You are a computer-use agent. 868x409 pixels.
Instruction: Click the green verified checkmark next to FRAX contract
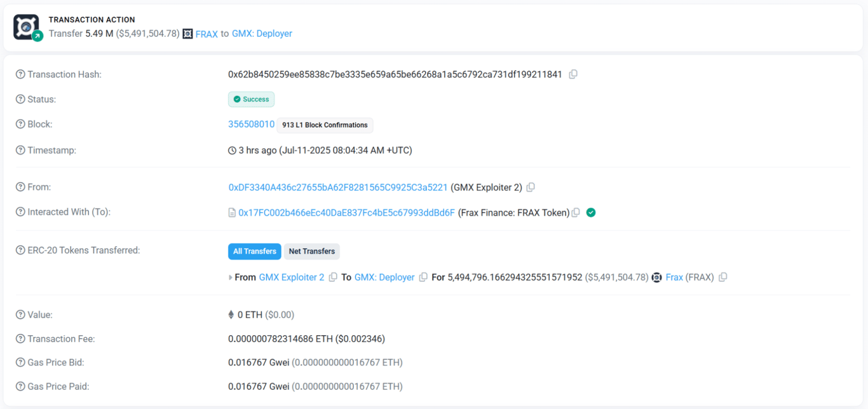(x=591, y=212)
